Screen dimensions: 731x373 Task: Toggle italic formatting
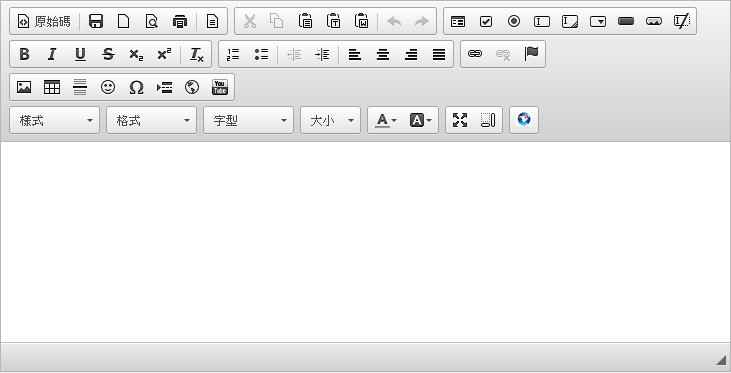pyautogui.click(x=52, y=55)
